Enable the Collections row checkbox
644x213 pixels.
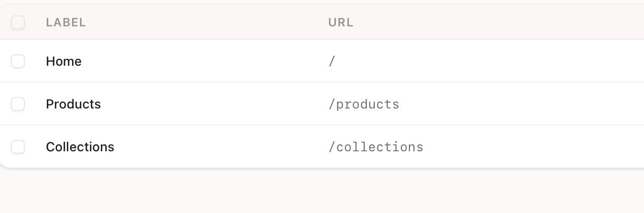click(x=18, y=147)
